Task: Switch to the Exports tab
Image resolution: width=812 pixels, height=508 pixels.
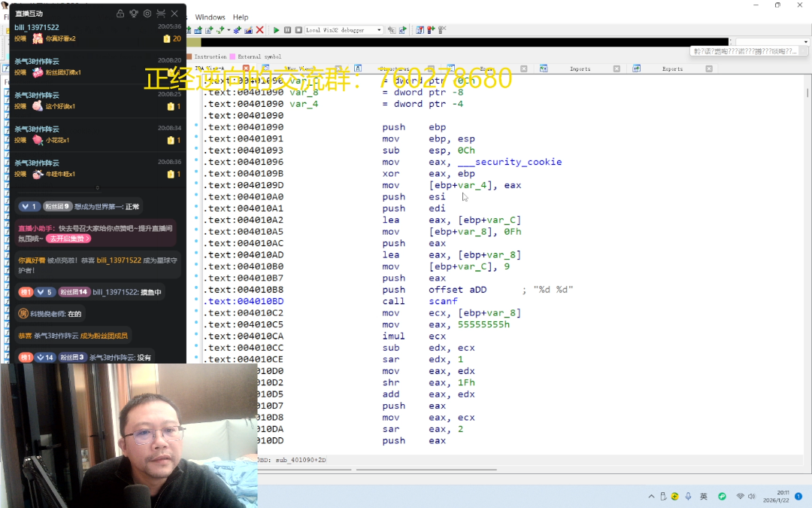Action: coord(672,68)
